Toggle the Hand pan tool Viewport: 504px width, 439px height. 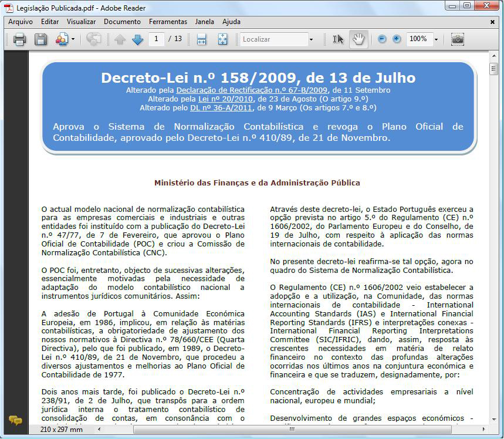pos(358,39)
